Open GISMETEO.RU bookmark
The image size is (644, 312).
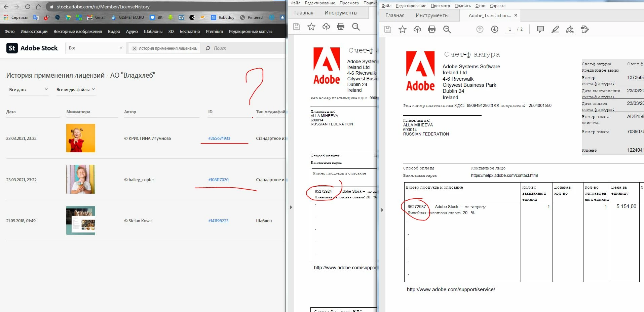127,17
